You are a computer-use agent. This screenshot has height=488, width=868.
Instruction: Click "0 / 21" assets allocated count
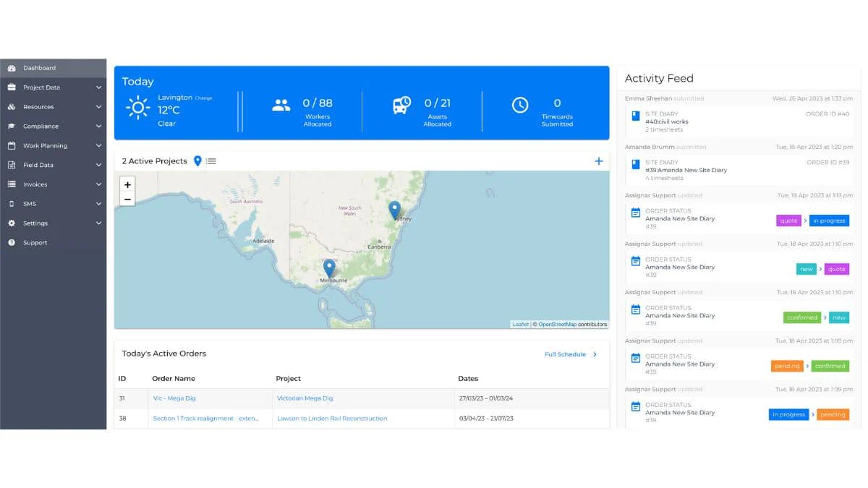(x=437, y=103)
